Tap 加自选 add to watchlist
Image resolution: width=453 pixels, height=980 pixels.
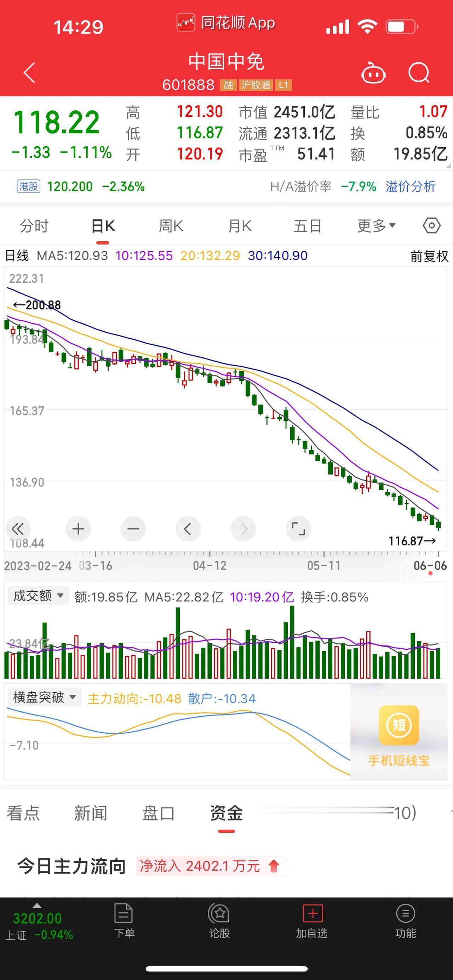click(312, 921)
